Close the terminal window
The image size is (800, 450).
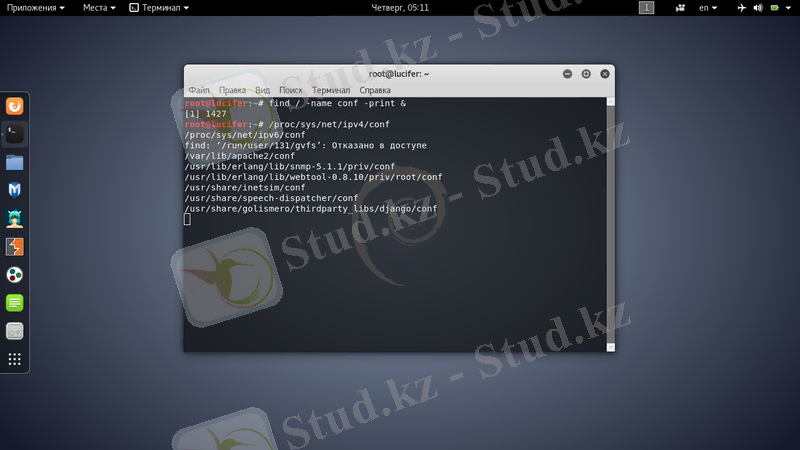click(x=605, y=74)
